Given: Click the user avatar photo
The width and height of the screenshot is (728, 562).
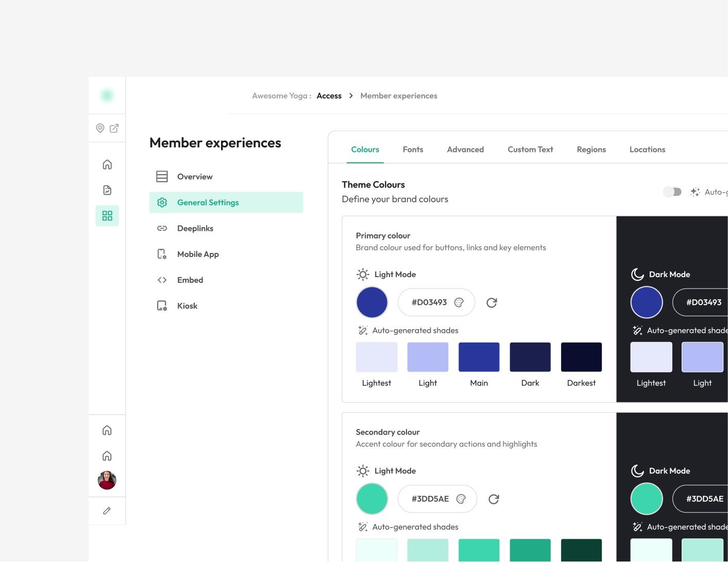Looking at the screenshot, I should point(107,480).
